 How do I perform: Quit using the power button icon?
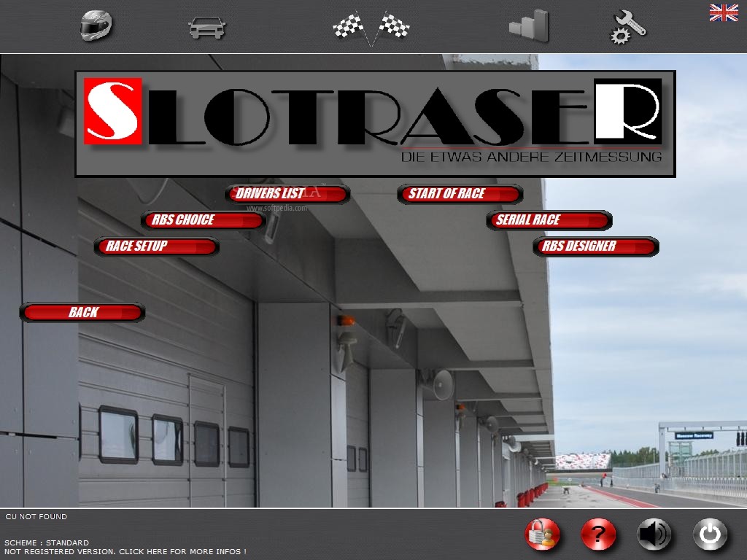tap(710, 534)
